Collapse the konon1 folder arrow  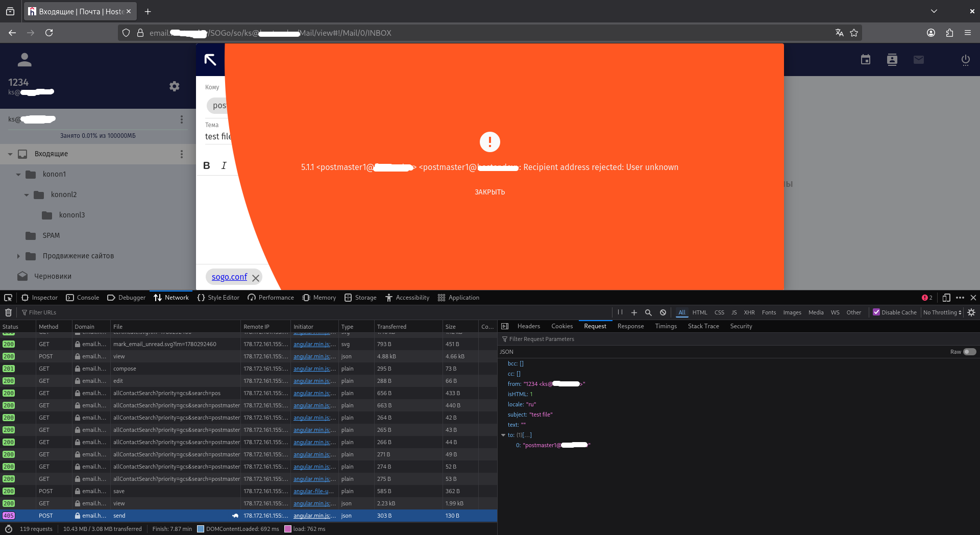(x=18, y=175)
